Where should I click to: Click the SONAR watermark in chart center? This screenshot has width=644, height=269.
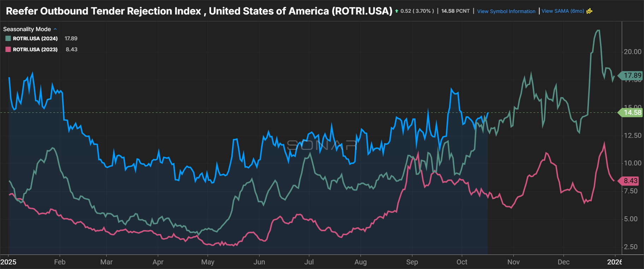tap(322, 145)
